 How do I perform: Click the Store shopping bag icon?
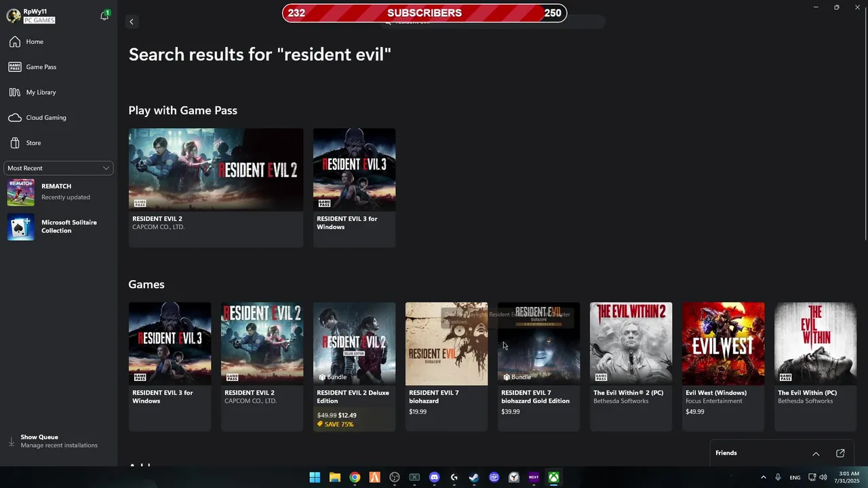[15, 143]
